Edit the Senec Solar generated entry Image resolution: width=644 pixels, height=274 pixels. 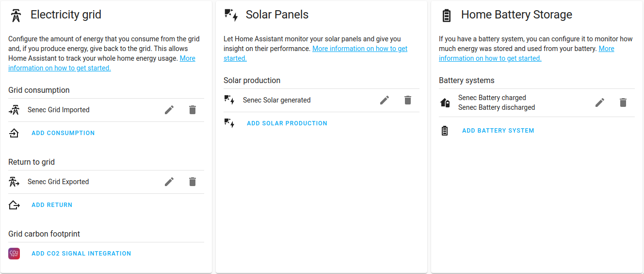[x=385, y=100]
